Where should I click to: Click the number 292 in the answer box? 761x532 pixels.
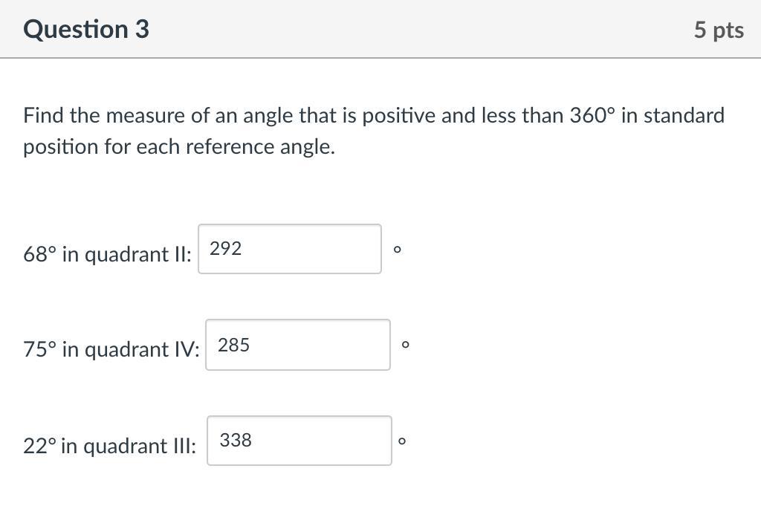226,249
